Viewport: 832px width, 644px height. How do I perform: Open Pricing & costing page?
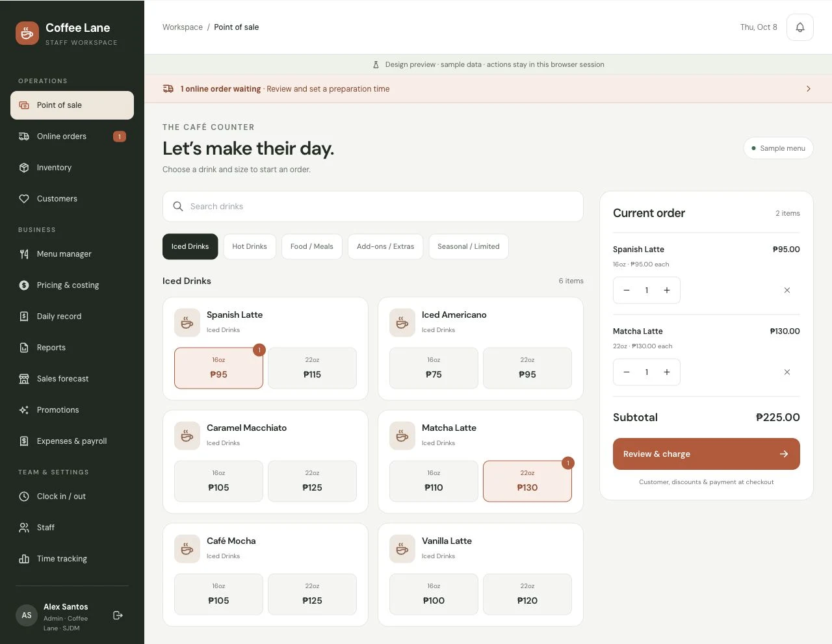click(72, 285)
